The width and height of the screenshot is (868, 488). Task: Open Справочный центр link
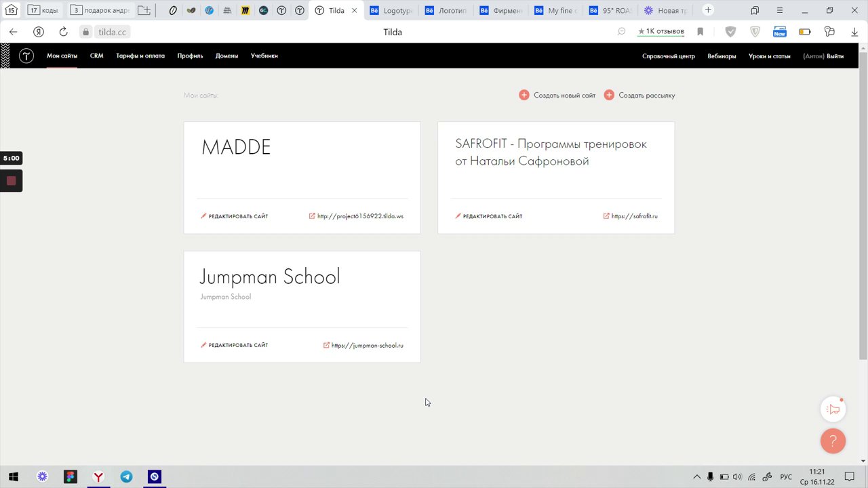pyautogui.click(x=669, y=56)
